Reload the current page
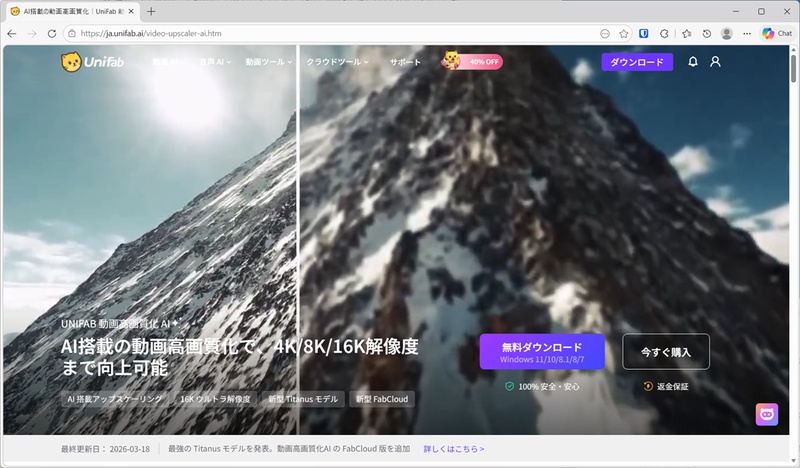The width and height of the screenshot is (800, 468). [x=52, y=34]
